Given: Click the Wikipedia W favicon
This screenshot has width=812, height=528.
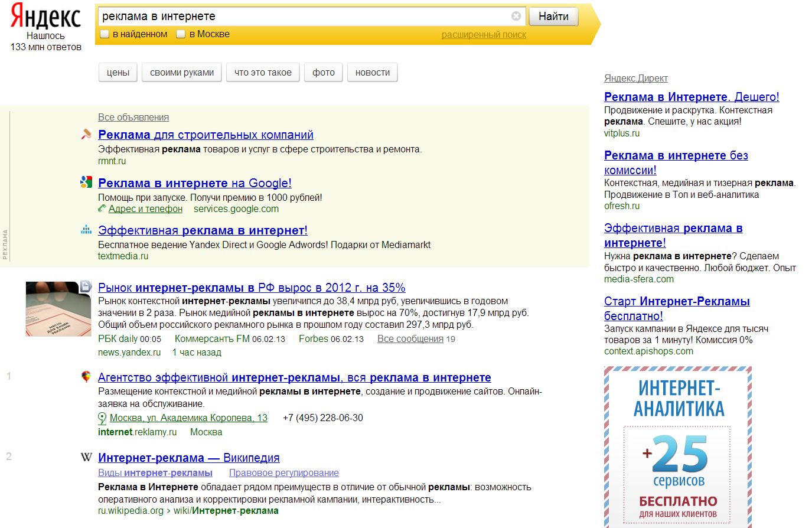Looking at the screenshot, I should (86, 457).
